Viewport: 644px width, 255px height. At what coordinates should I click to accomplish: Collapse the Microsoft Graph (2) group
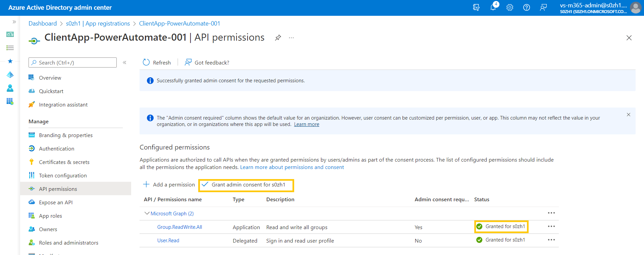coord(147,213)
